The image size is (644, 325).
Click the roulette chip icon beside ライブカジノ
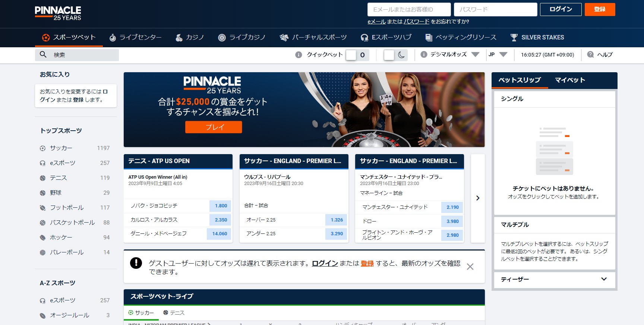pyautogui.click(x=222, y=38)
